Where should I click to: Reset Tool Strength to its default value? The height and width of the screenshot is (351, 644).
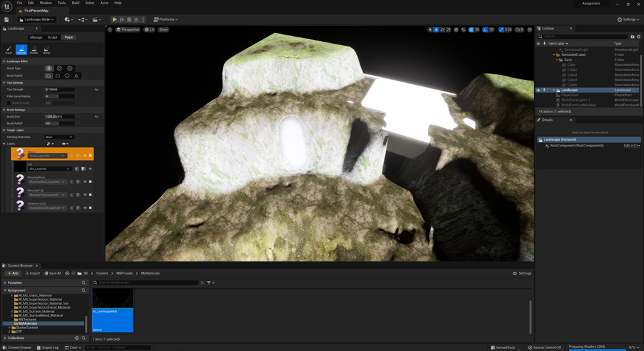pos(96,90)
